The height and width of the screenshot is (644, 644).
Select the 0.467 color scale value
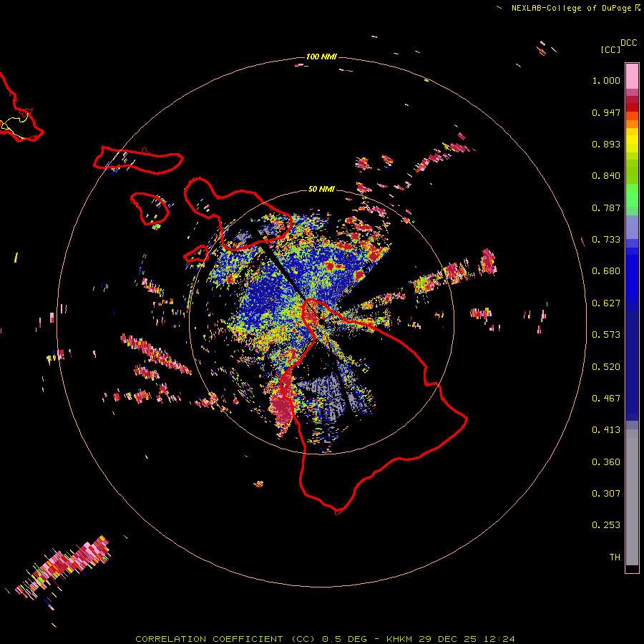[x=606, y=399]
